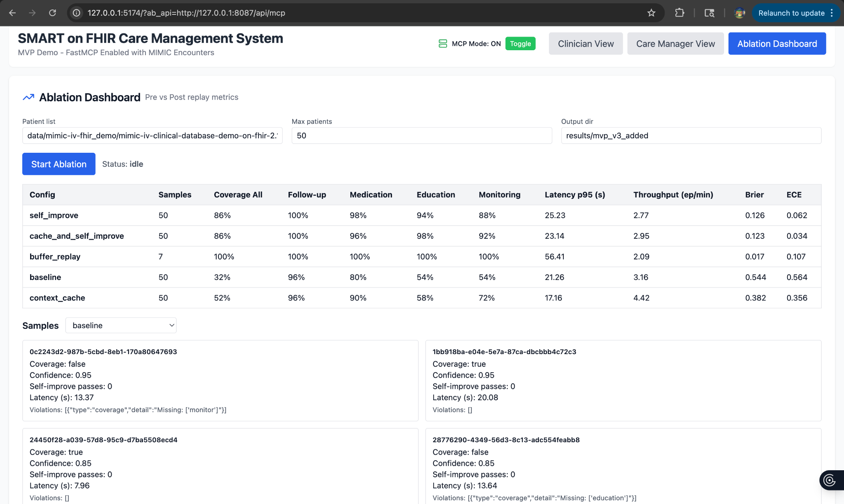Viewport: 844px width, 504px height.
Task: Toggle MCP Mode off
Action: [x=520, y=44]
